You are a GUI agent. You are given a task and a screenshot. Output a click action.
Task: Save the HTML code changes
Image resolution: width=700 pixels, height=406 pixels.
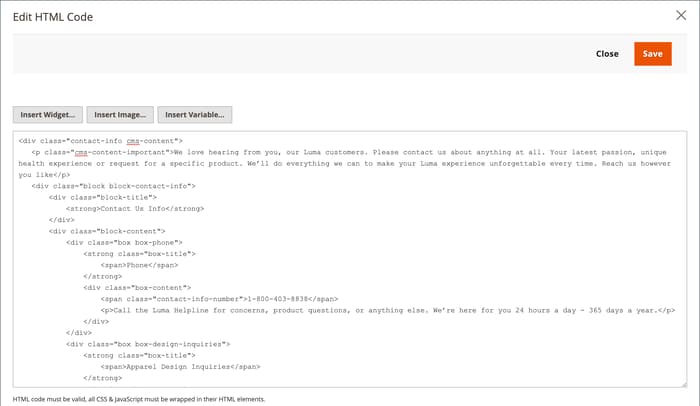(x=653, y=54)
